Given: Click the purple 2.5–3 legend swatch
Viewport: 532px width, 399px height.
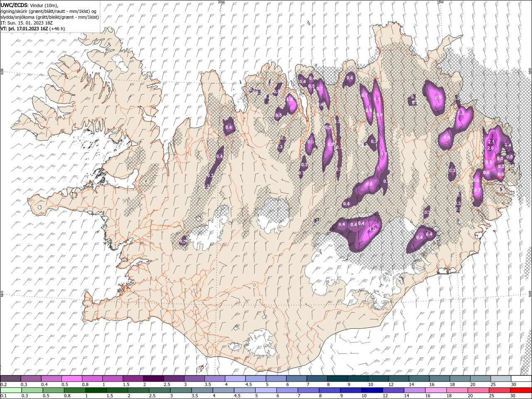Looking at the screenshot, I should click(174, 379).
